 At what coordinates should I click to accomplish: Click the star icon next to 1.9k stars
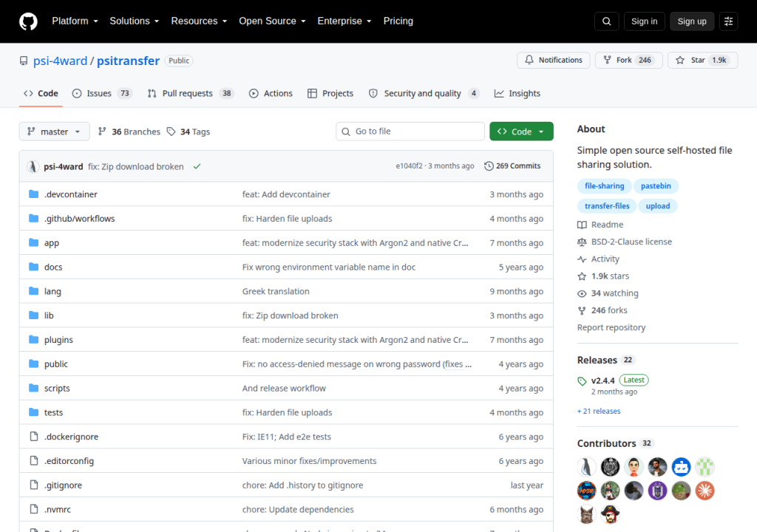[582, 276]
